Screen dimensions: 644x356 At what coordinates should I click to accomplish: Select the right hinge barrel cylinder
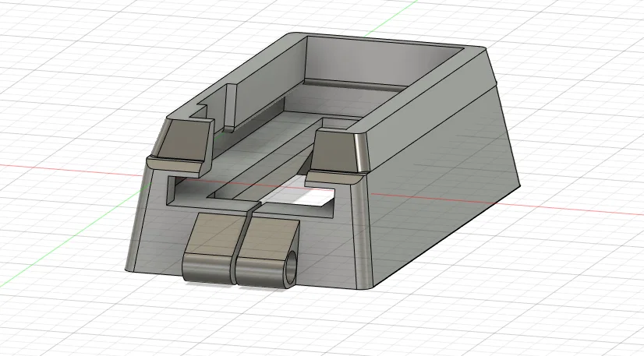pos(261,272)
